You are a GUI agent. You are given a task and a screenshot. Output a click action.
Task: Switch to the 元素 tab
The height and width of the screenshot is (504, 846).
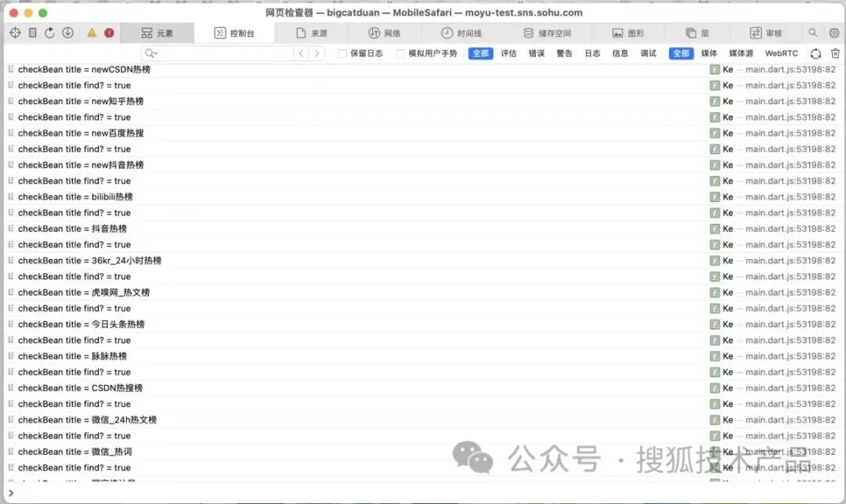157,33
